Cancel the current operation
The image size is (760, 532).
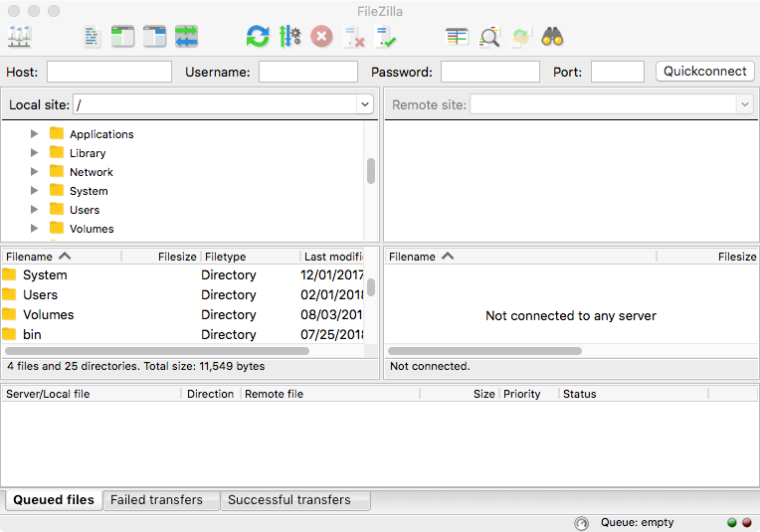click(x=321, y=37)
